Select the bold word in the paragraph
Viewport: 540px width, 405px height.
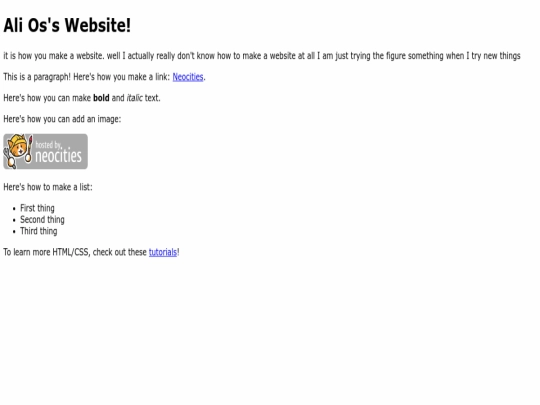[x=101, y=98]
